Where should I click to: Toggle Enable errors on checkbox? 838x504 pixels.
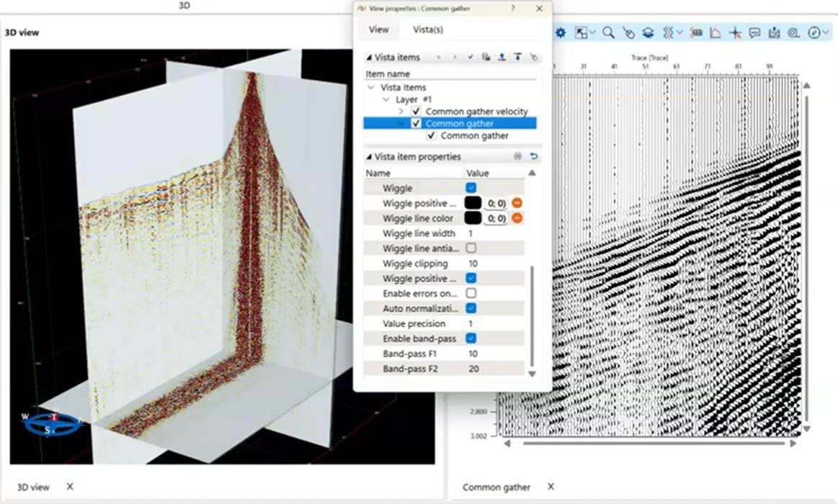click(x=471, y=293)
